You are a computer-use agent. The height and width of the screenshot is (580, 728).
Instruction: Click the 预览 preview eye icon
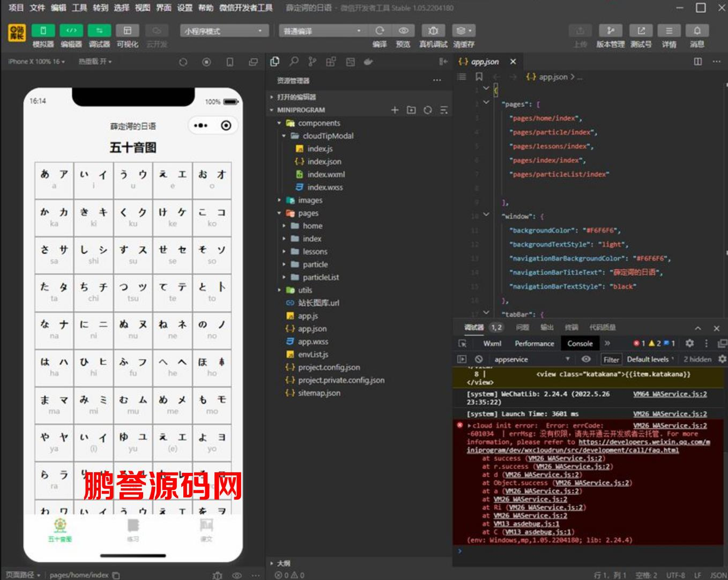coord(404,31)
